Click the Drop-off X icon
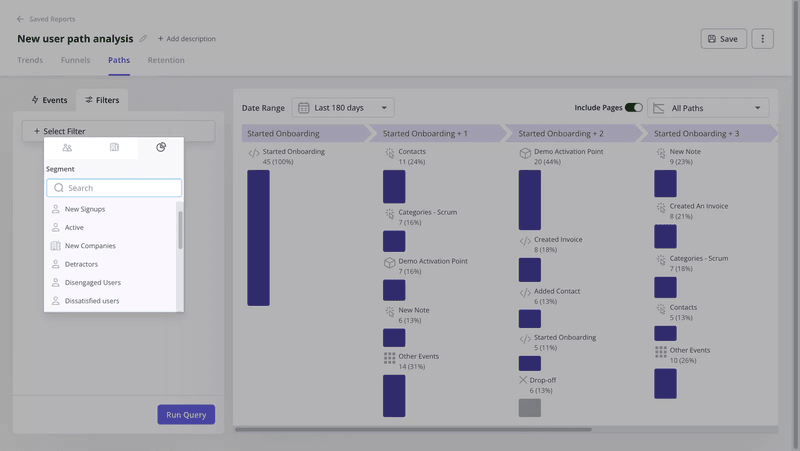 point(523,380)
